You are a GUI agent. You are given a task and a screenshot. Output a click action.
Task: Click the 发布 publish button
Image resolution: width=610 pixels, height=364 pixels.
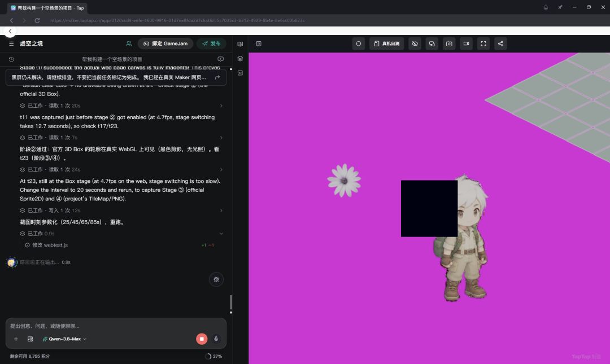point(211,43)
